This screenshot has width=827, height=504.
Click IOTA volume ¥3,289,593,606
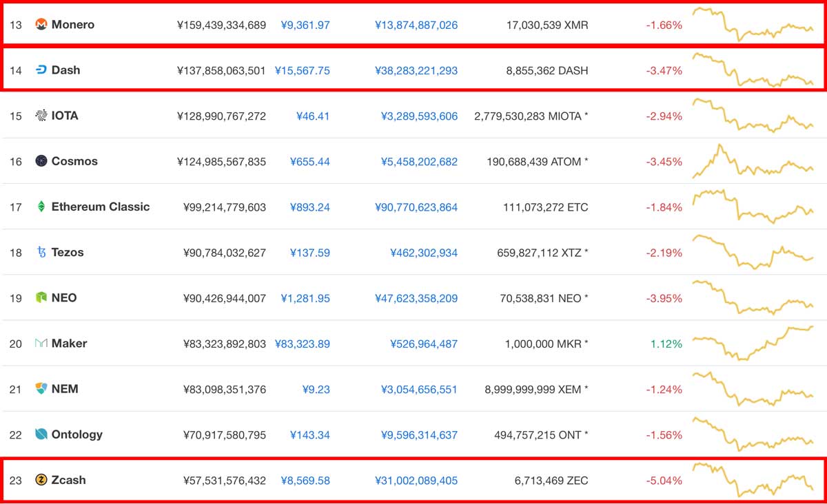419,116
